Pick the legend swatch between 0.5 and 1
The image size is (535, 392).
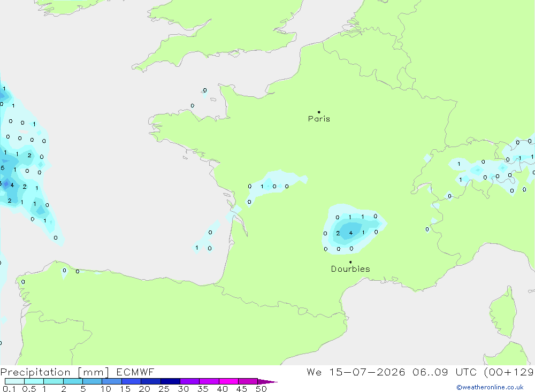pos(34,381)
